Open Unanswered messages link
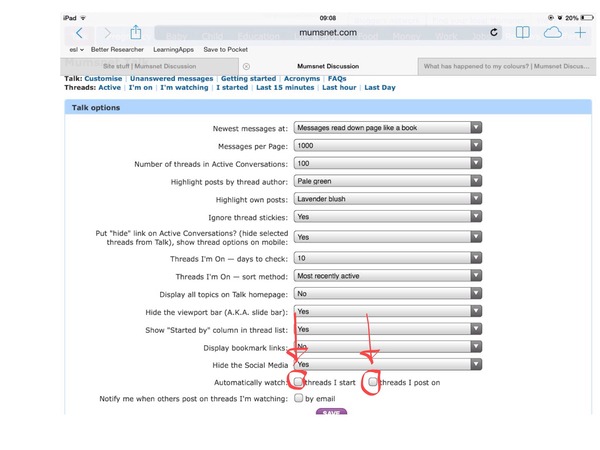This screenshot has height=450, width=600. pyautogui.click(x=171, y=78)
